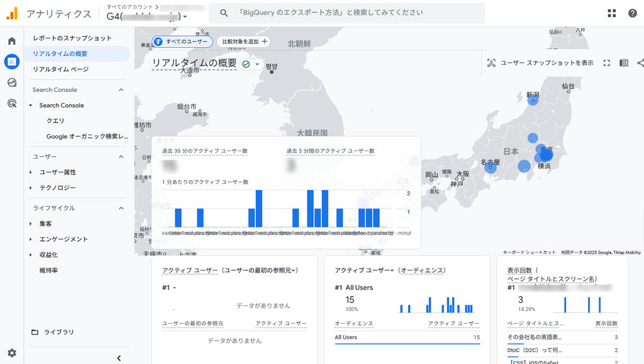Open Google オーガニック検索 report

pyautogui.click(x=87, y=137)
